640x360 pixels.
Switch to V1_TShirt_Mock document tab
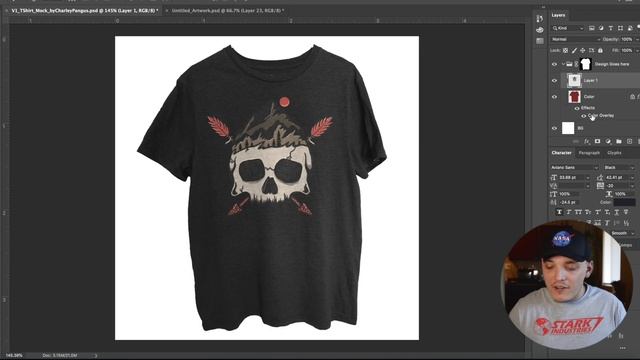84,11
